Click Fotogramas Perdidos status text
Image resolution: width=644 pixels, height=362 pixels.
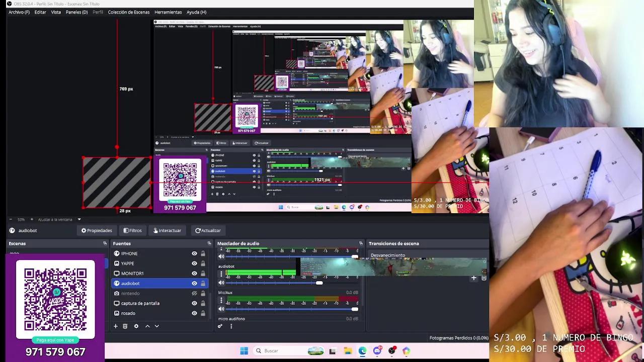point(459,338)
